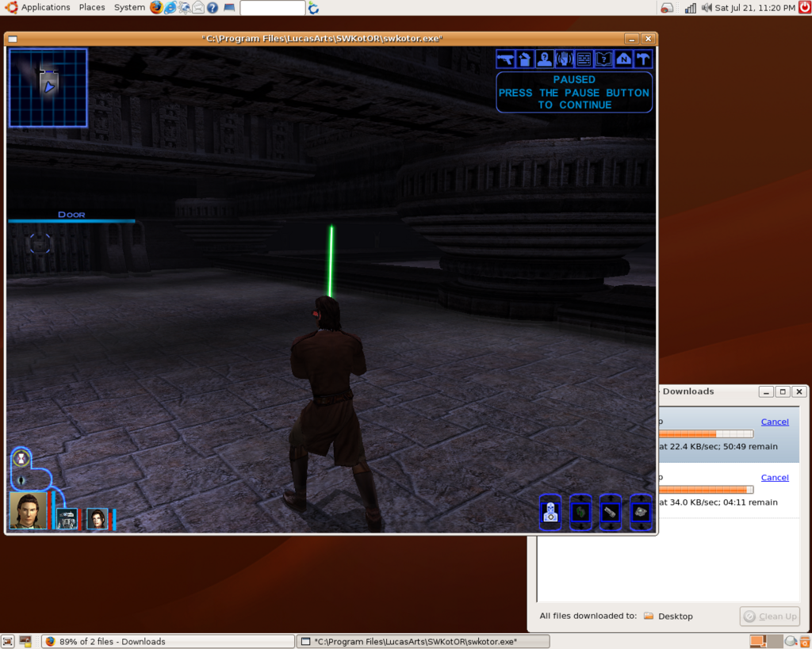
Task: Open the Map icon marked N
Action: coord(623,59)
